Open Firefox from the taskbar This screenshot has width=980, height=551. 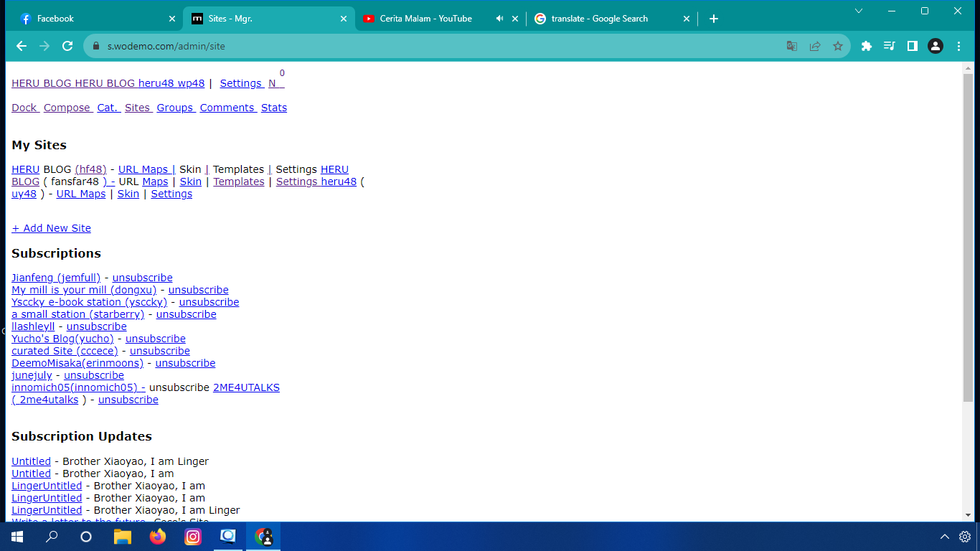click(158, 537)
